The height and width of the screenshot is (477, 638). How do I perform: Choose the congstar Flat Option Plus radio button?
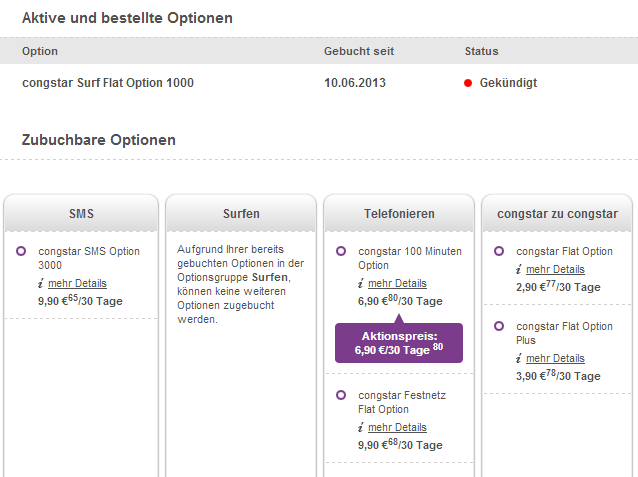tap(499, 326)
